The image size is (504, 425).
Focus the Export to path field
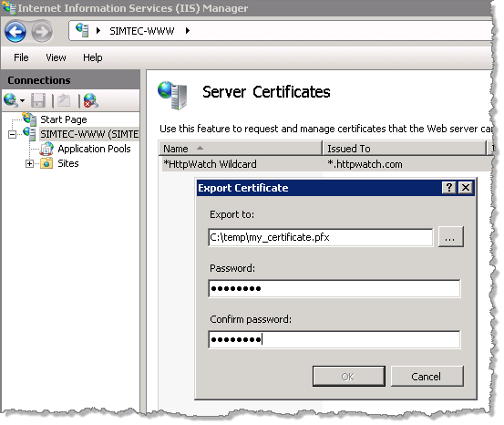click(x=321, y=237)
